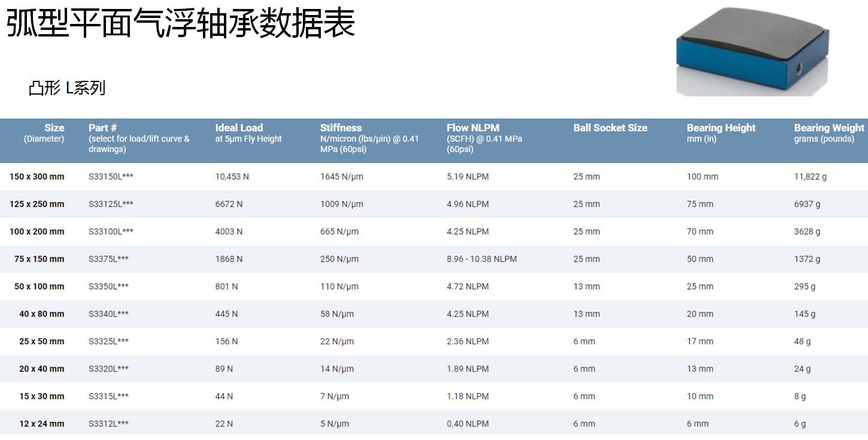This screenshot has height=440, width=868.
Task: Select part S3375L*** for drawings
Action: click(x=108, y=259)
